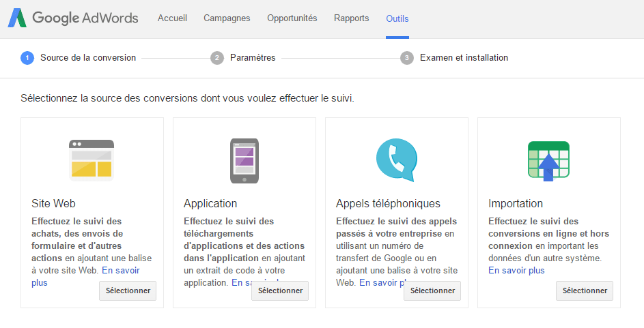
Task: Open En savoir plus link under Site Web
Action: [121, 271]
